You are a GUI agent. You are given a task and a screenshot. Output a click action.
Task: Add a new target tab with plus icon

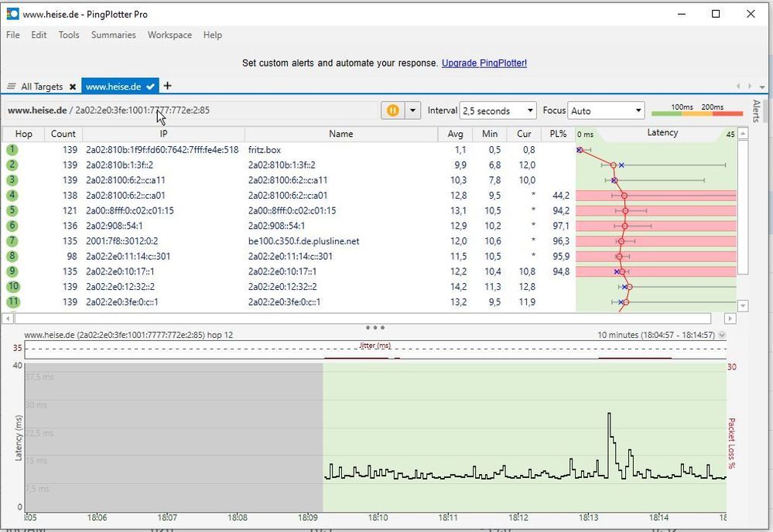click(x=167, y=86)
